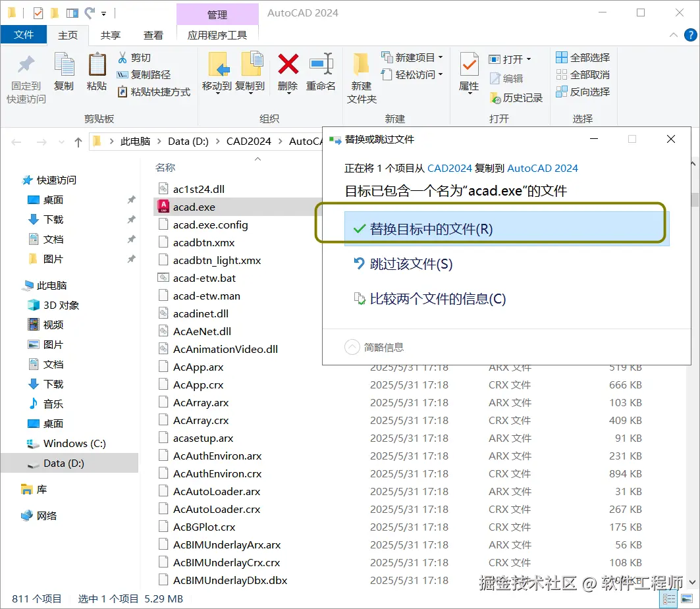The width and height of the screenshot is (700, 609).
Task: Switch to details view in status bar
Action: tap(669, 598)
